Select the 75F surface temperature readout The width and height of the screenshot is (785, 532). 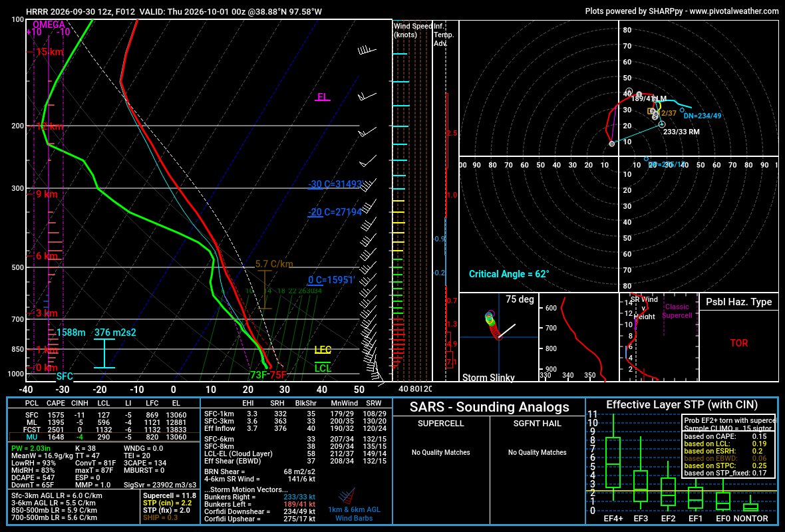coord(278,375)
